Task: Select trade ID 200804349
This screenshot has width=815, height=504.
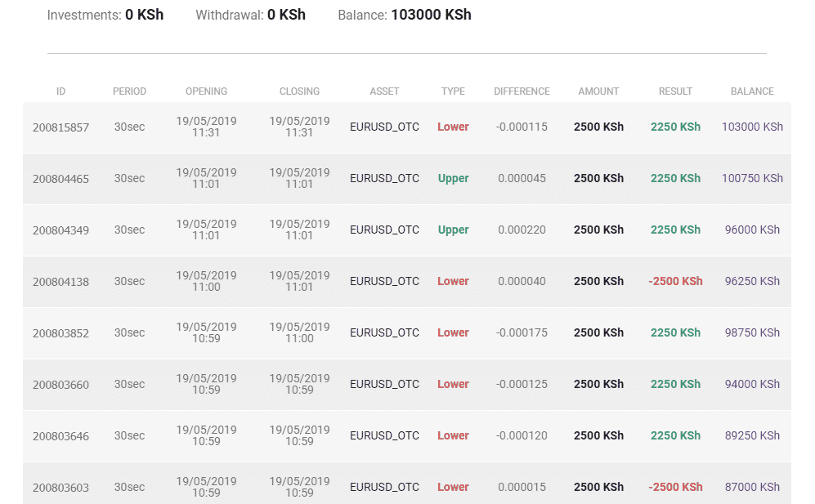Action: 60,230
